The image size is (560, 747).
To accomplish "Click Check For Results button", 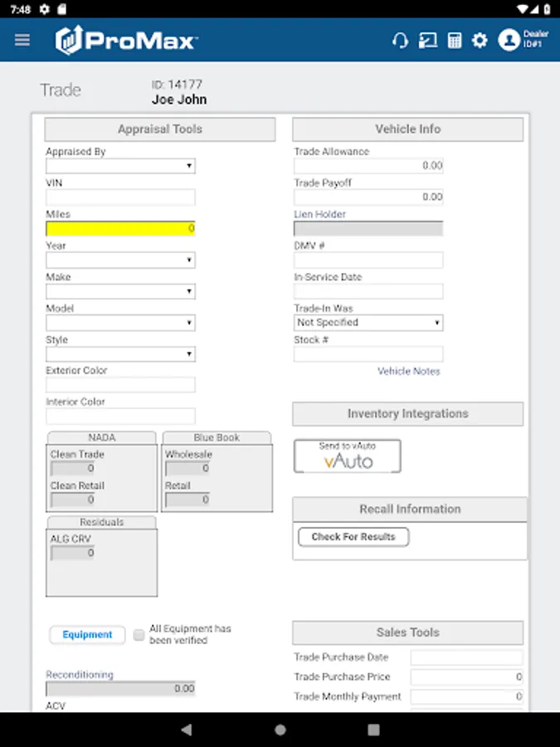I will (x=353, y=537).
